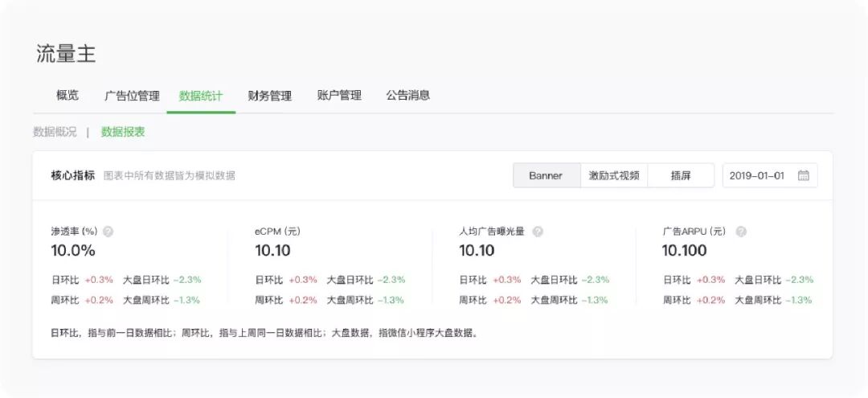Click the eCPM value 10.10
The width and height of the screenshot is (868, 398).
point(272,251)
